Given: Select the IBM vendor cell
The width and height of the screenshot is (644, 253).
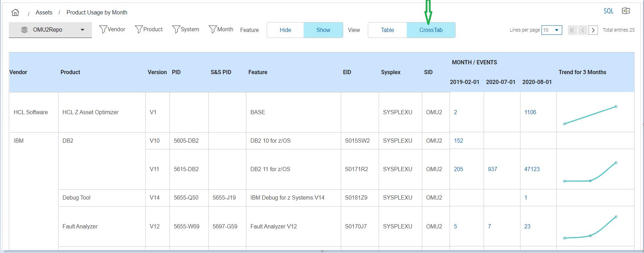Looking at the screenshot, I should [19, 141].
